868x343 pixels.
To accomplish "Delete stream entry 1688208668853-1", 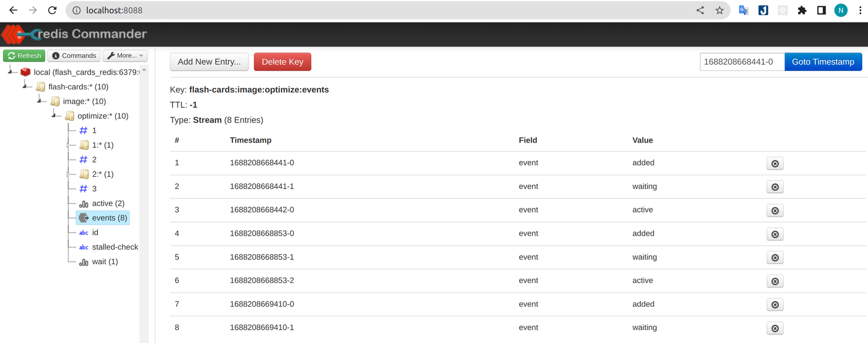I will [x=775, y=258].
